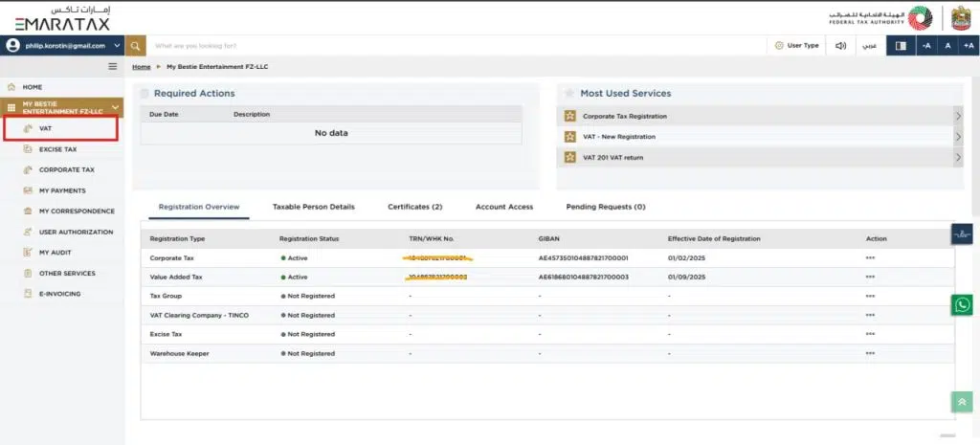This screenshot has width=980, height=445.
Task: Open actions menu for Excise Tax row
Action: (x=870, y=334)
